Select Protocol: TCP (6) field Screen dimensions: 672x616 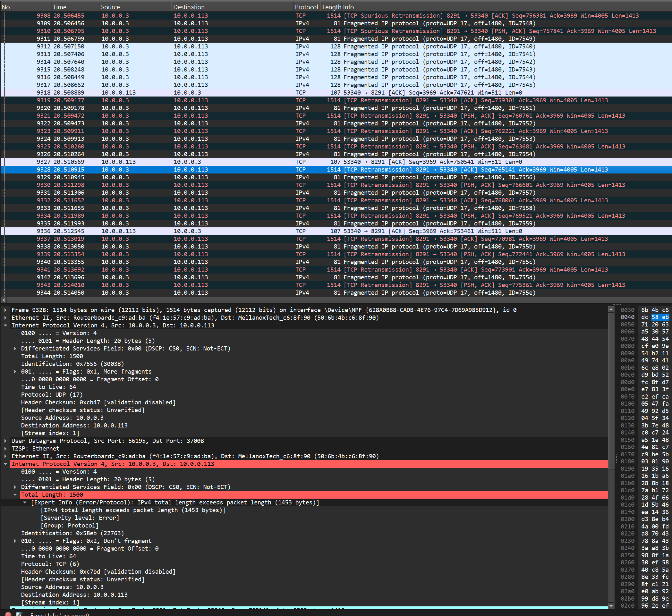click(50, 564)
